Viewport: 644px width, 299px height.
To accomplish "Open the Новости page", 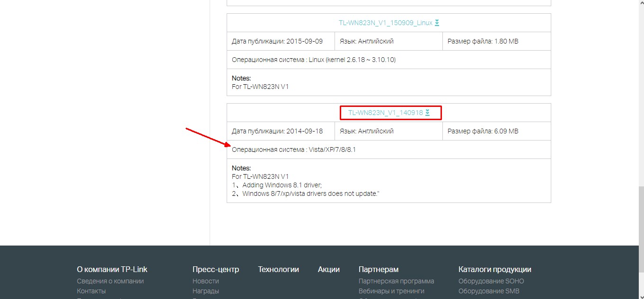I will click(x=205, y=281).
